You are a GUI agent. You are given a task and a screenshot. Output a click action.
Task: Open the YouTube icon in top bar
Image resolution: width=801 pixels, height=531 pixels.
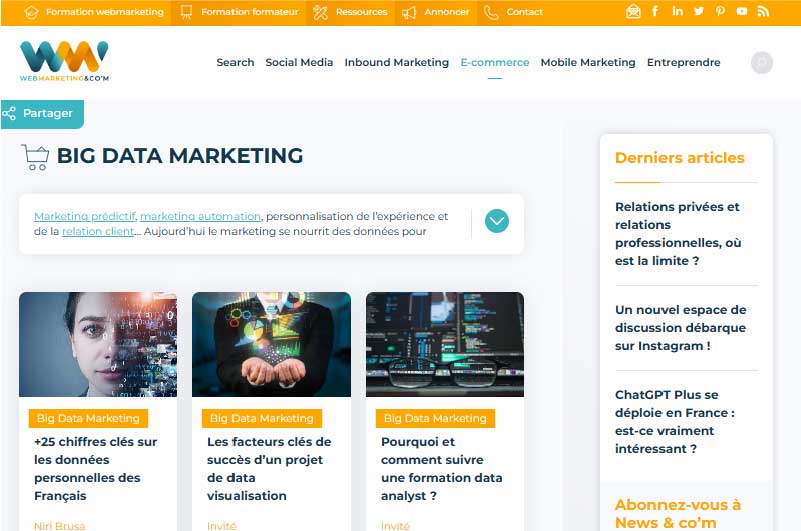[x=741, y=11]
